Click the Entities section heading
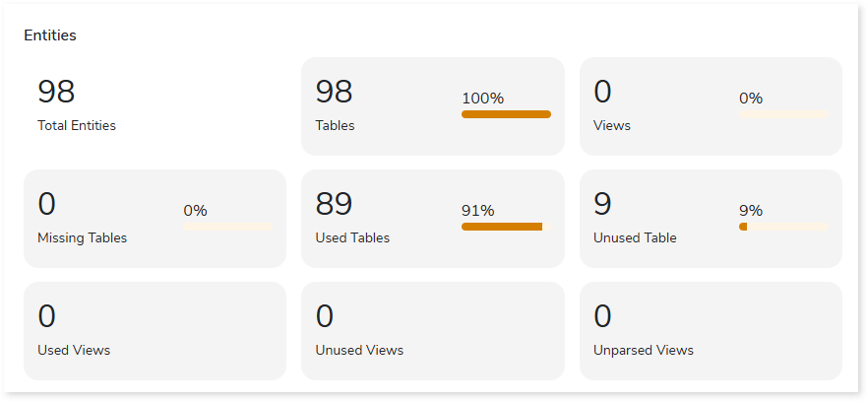 50,35
